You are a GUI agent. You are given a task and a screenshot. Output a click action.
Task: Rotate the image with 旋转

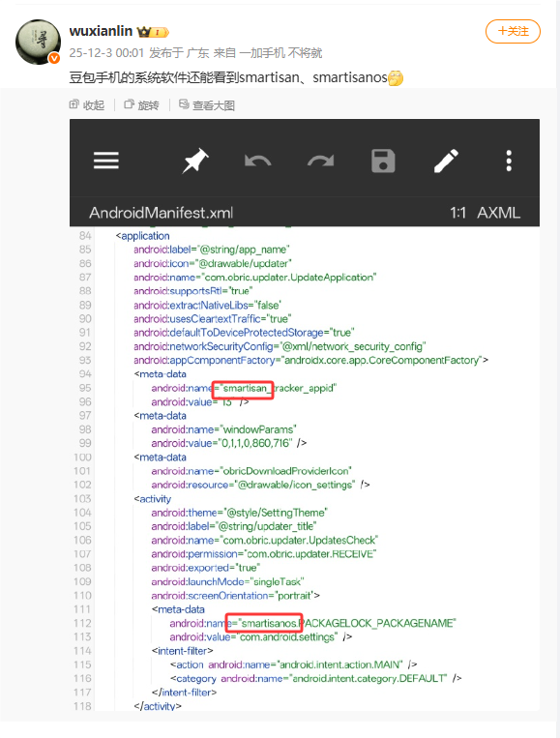click(141, 105)
